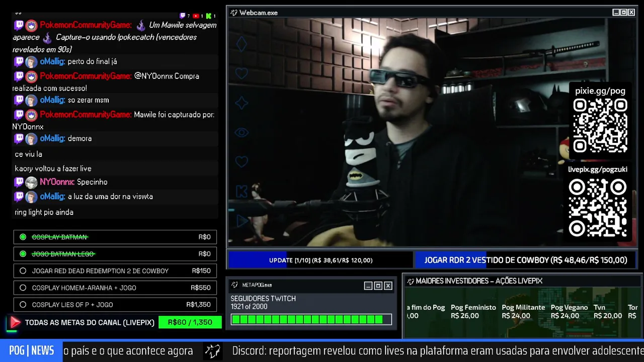Click the 'R$1,350' goal price
The height and width of the screenshot is (362, 644).
pos(198,305)
